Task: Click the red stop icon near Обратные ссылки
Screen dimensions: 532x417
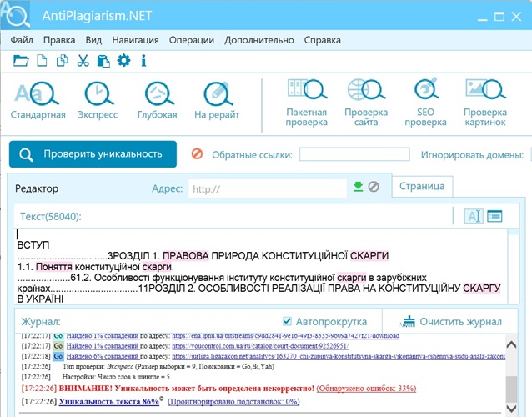Action: (197, 154)
